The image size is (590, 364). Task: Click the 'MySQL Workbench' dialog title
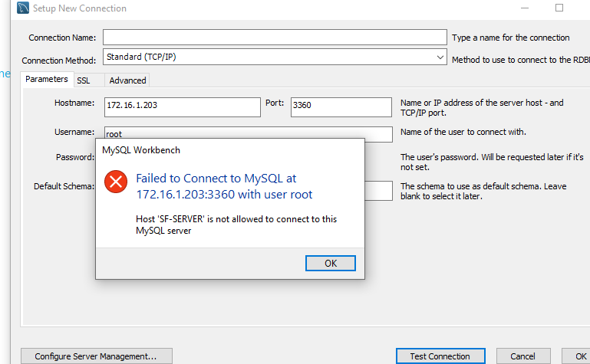(x=141, y=150)
